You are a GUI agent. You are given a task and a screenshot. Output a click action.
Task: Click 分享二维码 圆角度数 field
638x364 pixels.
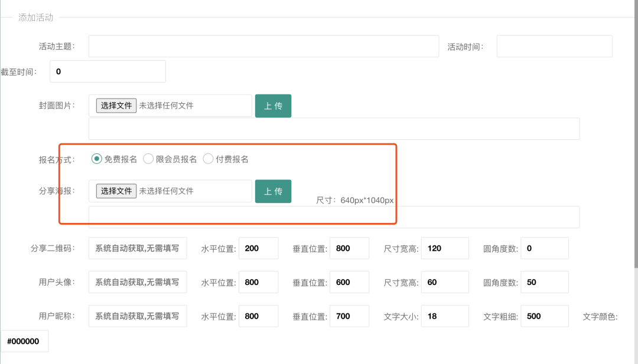[x=544, y=248]
